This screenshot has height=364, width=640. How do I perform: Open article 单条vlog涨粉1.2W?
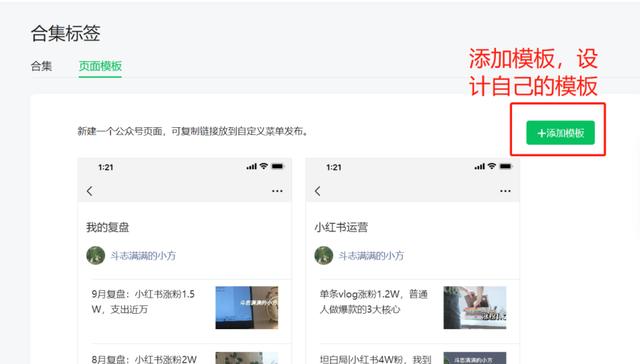[373, 302]
